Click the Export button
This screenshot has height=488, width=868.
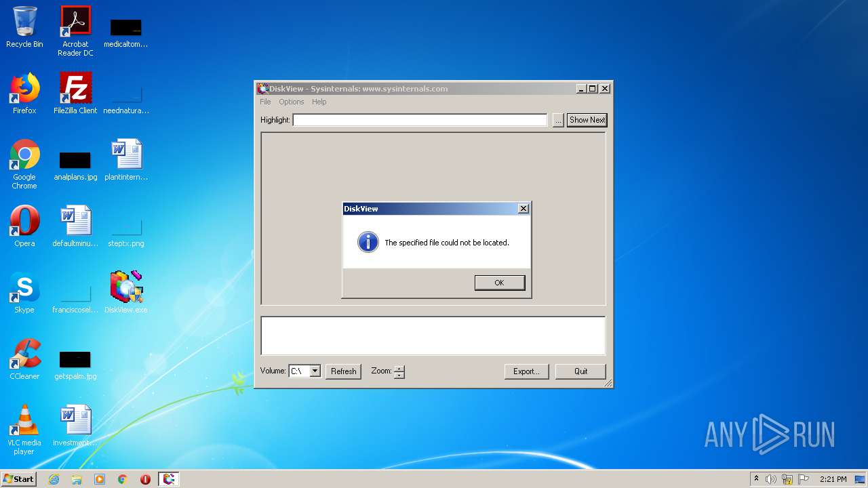click(x=526, y=371)
